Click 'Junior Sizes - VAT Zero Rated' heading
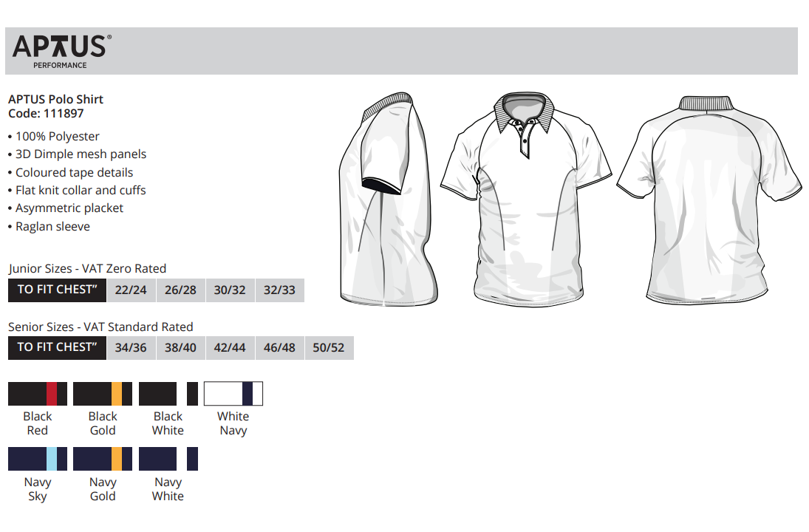 87,269
